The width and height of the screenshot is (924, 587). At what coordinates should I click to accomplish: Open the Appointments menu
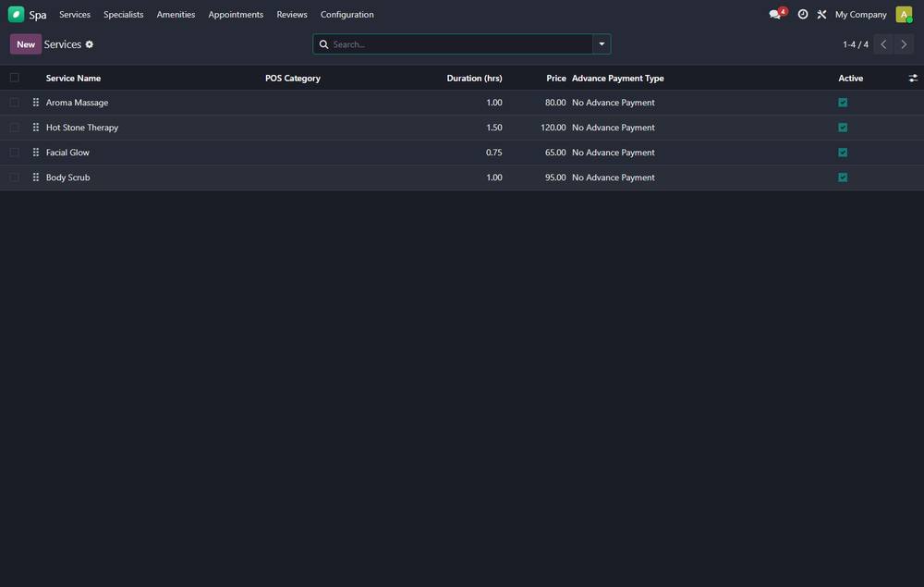236,14
